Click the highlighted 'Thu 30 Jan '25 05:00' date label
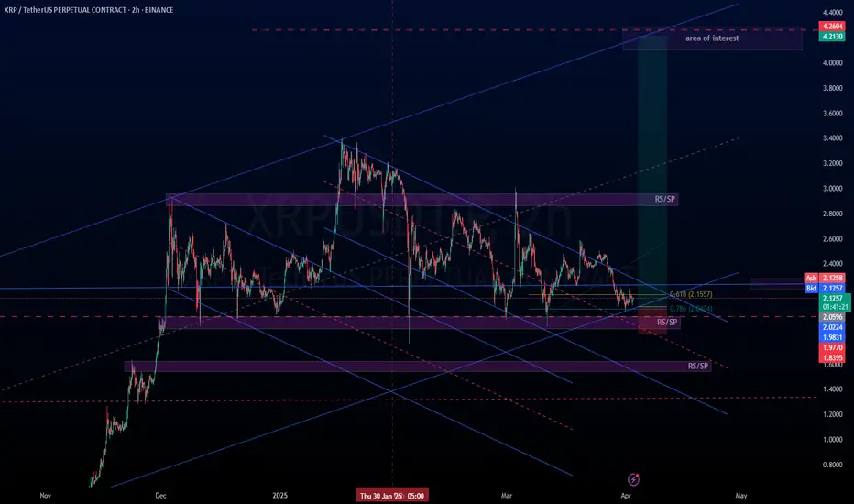The width and height of the screenshot is (854, 504). tap(392, 495)
